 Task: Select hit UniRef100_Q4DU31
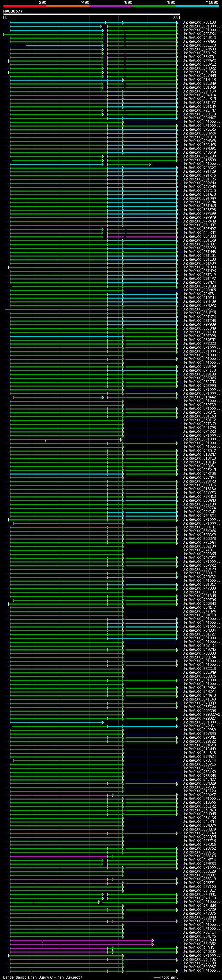point(199,948)
